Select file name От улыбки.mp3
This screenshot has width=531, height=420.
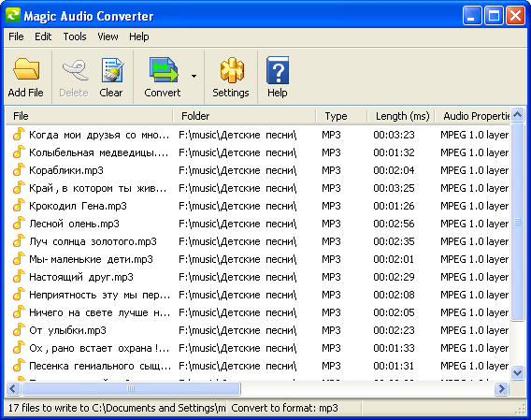tap(67, 330)
